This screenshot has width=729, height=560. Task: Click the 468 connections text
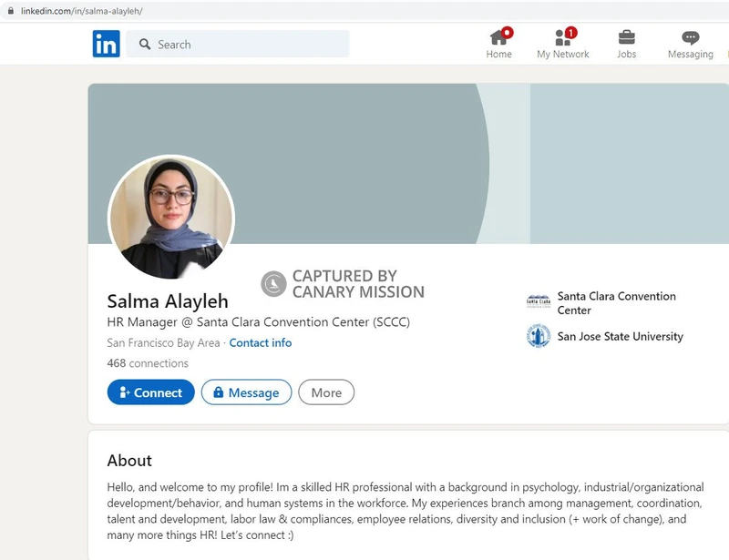[148, 363]
